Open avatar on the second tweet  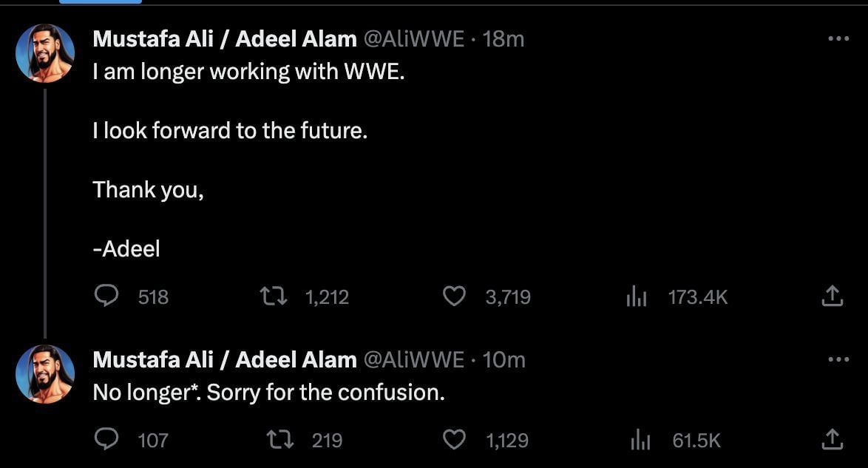(45, 374)
